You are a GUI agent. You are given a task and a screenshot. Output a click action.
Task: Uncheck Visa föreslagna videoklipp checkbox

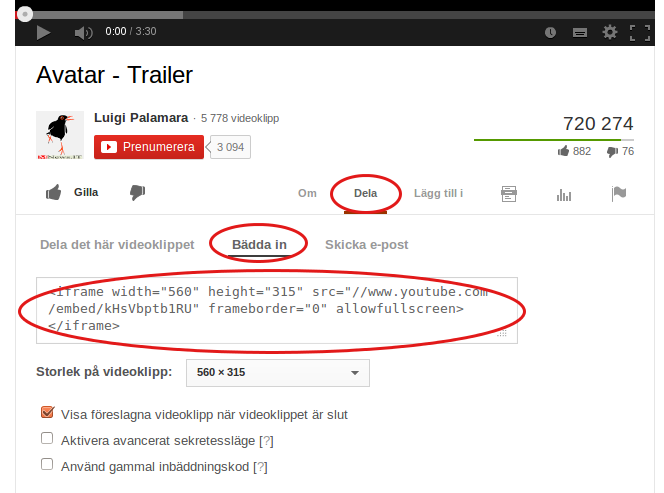coord(47,412)
